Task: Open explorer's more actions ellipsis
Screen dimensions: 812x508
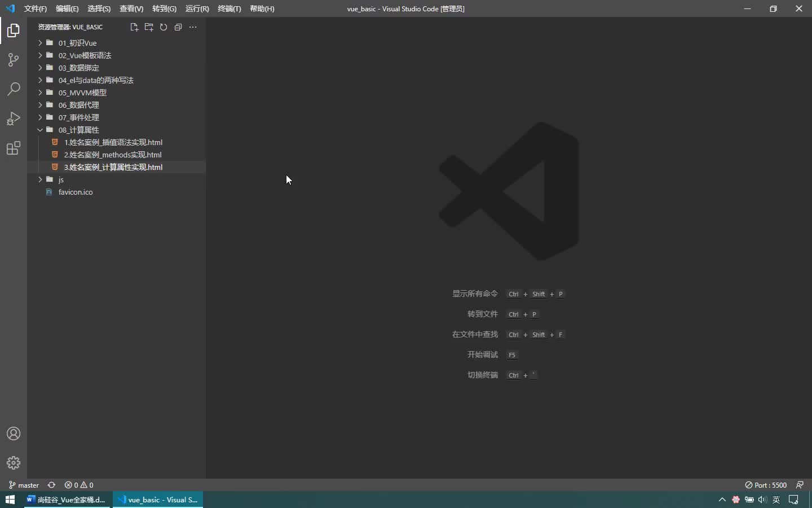Action: point(193,27)
